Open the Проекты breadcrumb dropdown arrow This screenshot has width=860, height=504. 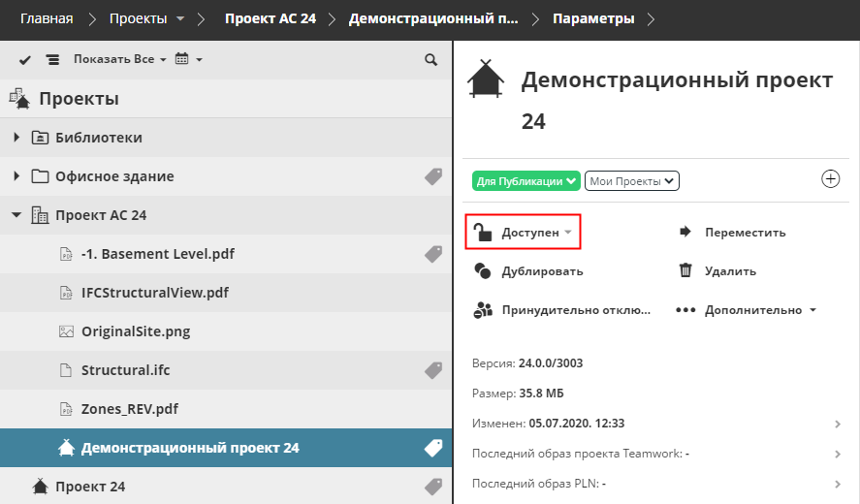click(x=180, y=19)
